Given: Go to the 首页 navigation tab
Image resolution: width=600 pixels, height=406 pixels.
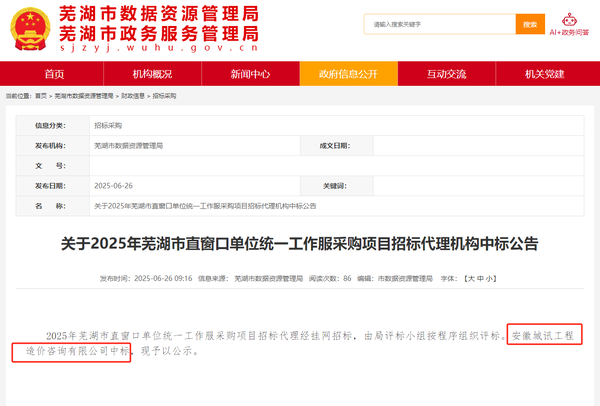Looking at the screenshot, I should pos(54,74).
